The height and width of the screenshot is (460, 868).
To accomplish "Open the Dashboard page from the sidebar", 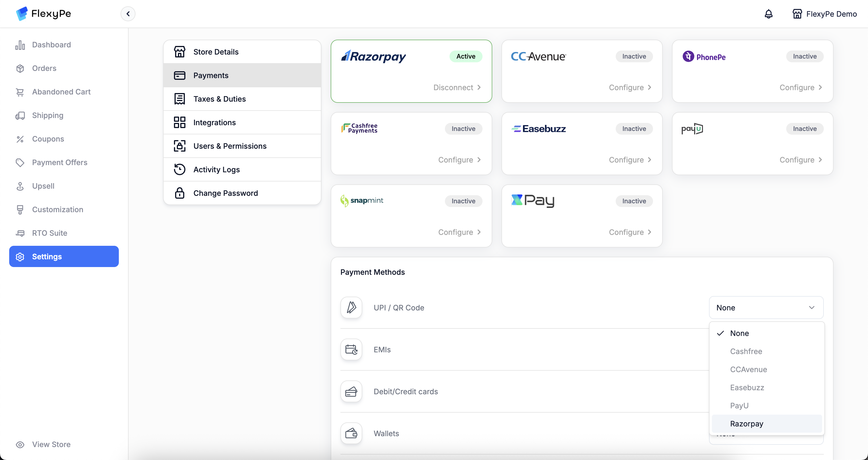I will click(51, 45).
